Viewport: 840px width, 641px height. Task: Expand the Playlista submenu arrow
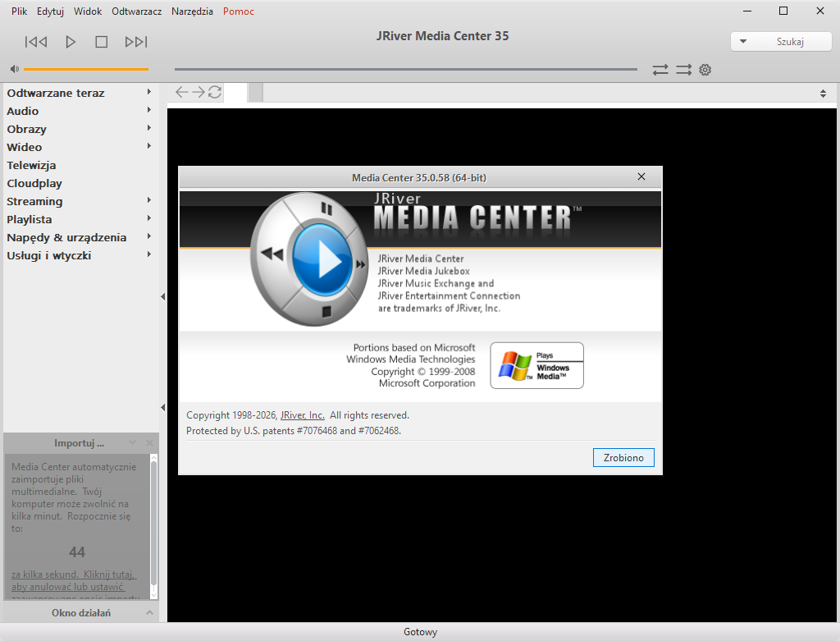pos(149,218)
